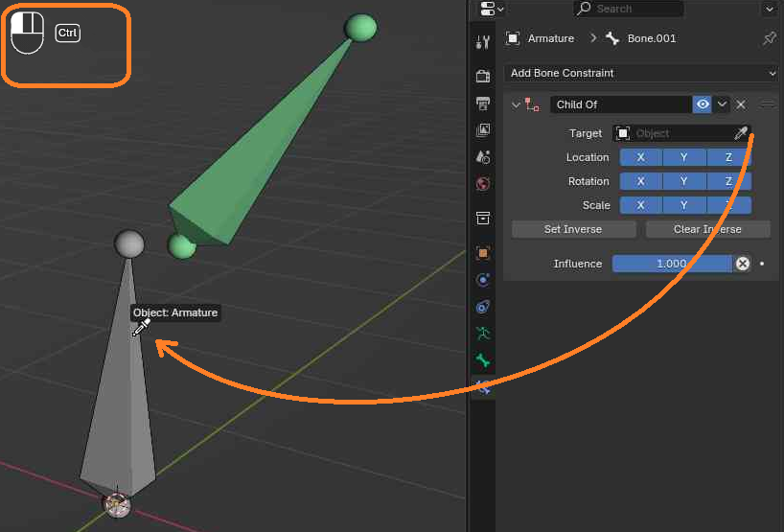Disable Location X for Child Of
The height and width of the screenshot is (532, 784).
click(640, 157)
